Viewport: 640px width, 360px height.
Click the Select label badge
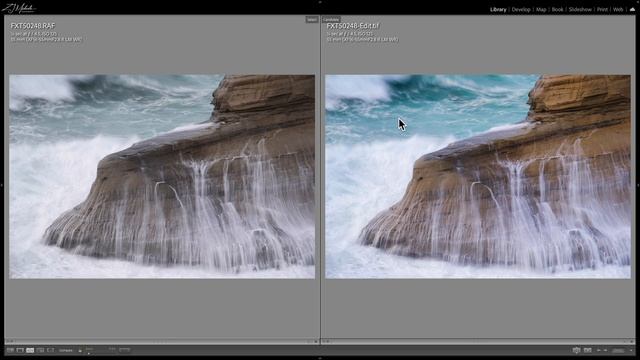[x=312, y=19]
